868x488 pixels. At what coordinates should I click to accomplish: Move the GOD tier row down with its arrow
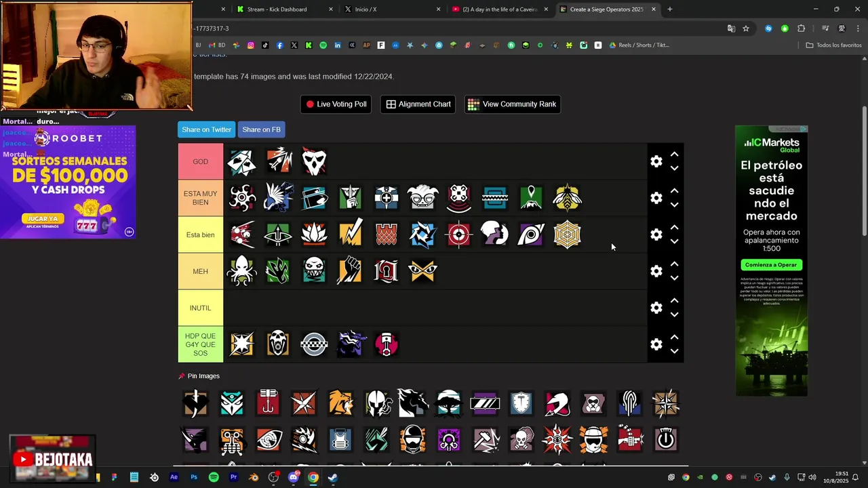[x=675, y=168]
